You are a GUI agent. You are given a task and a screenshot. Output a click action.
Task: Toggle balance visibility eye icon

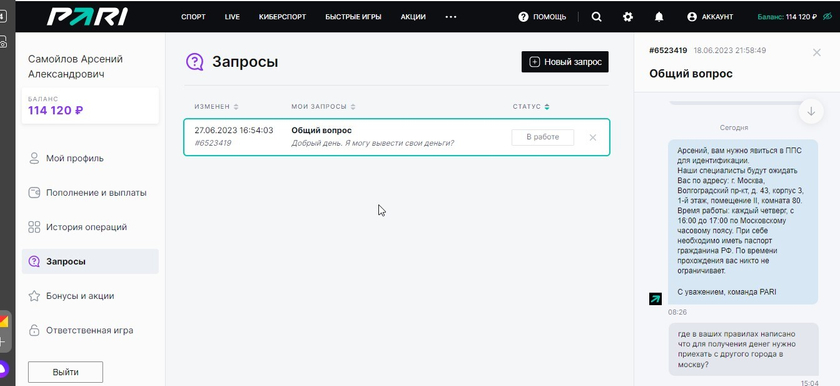click(x=828, y=17)
